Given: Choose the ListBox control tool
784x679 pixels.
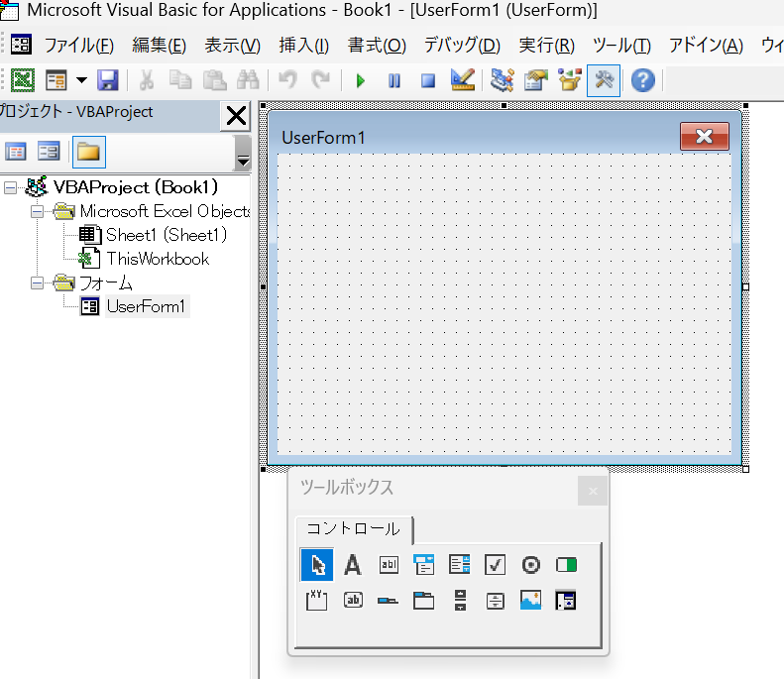Looking at the screenshot, I should pyautogui.click(x=460, y=565).
